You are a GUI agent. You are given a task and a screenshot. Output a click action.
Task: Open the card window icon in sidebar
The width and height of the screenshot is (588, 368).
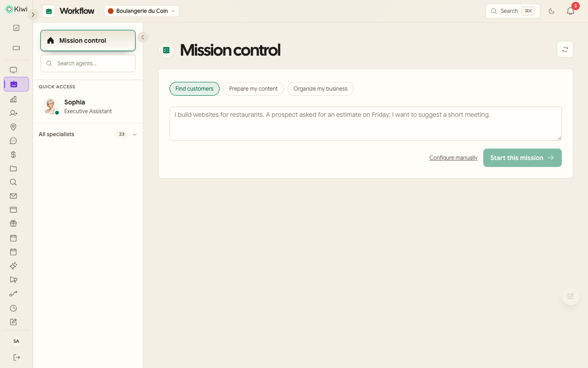pyautogui.click(x=13, y=210)
